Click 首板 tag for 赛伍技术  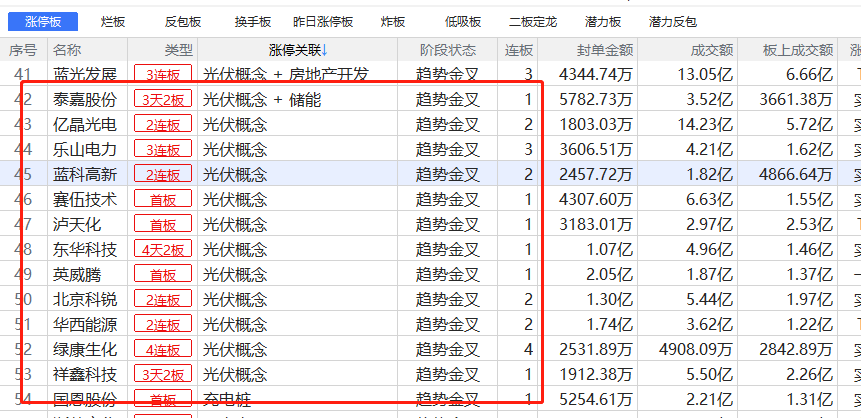(x=163, y=199)
